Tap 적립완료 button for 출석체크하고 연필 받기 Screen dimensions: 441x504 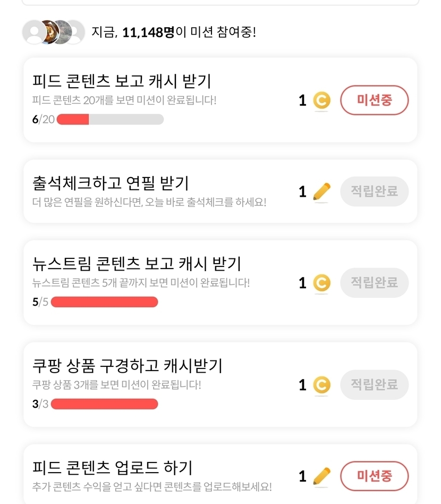click(x=374, y=191)
